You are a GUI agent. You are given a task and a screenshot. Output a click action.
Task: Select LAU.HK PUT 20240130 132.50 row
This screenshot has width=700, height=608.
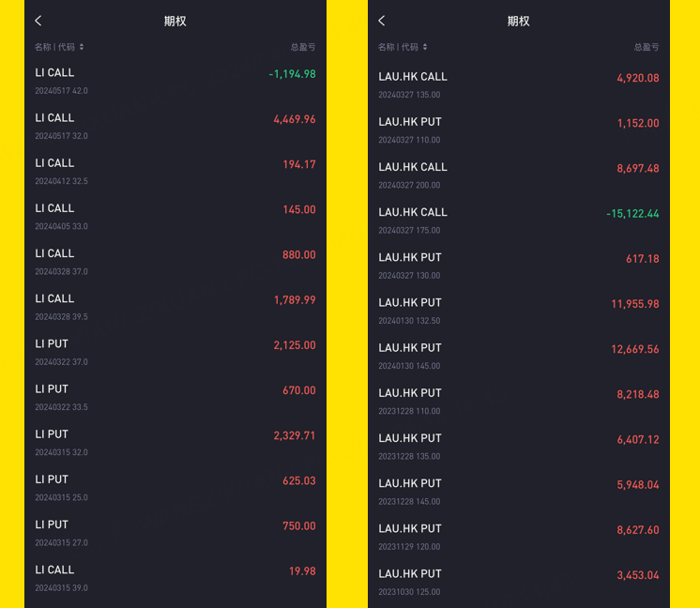pyautogui.click(x=519, y=312)
